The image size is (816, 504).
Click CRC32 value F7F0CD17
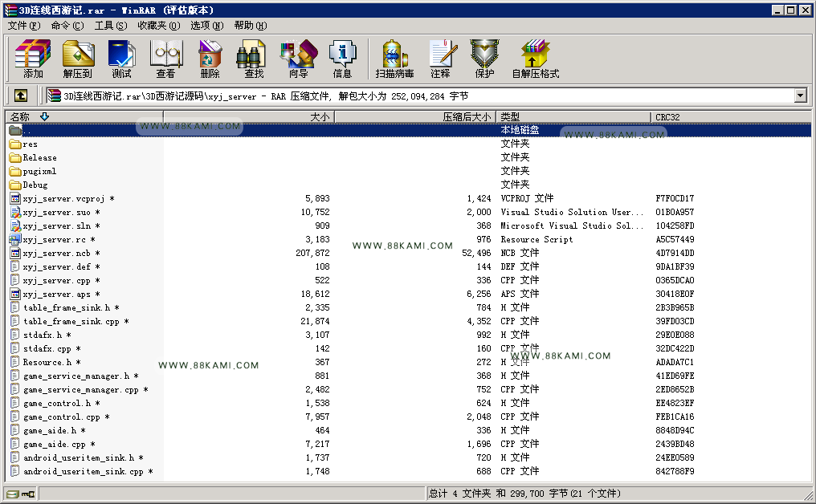[675, 198]
